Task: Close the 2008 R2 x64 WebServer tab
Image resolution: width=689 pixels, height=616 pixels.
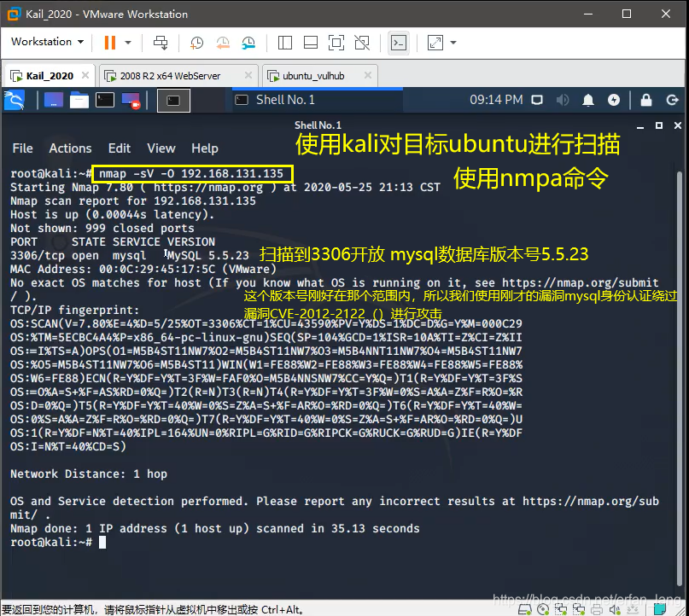Action: coord(248,75)
